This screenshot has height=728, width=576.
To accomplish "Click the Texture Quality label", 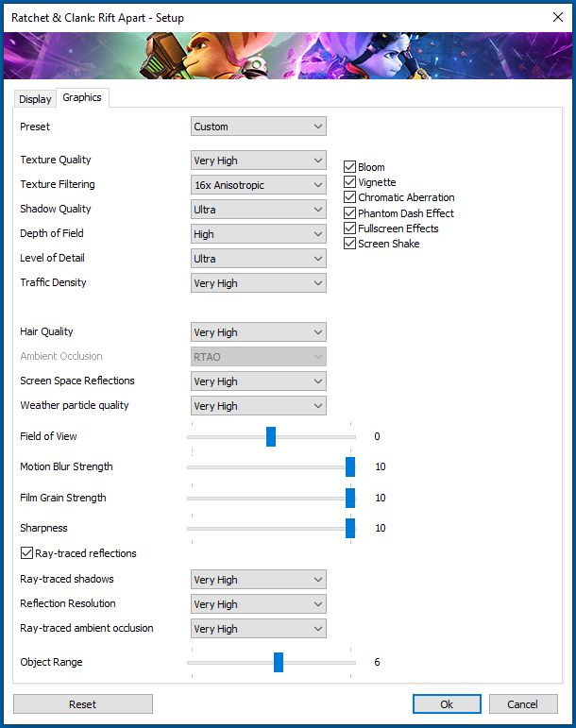I will coord(56,160).
